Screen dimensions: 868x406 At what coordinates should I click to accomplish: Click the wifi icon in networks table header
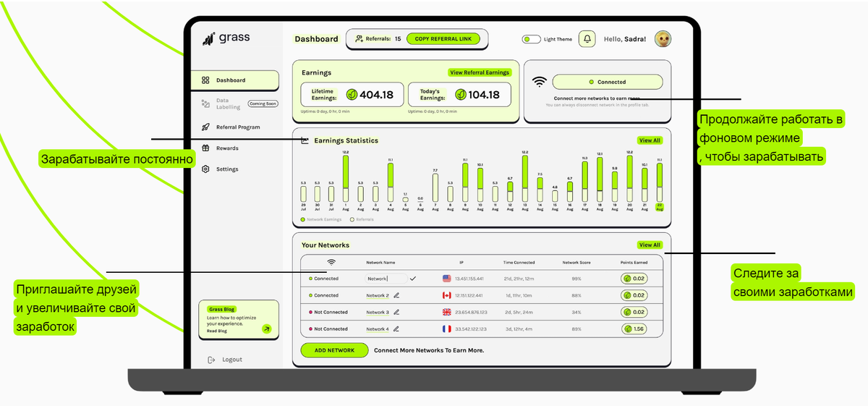(331, 262)
